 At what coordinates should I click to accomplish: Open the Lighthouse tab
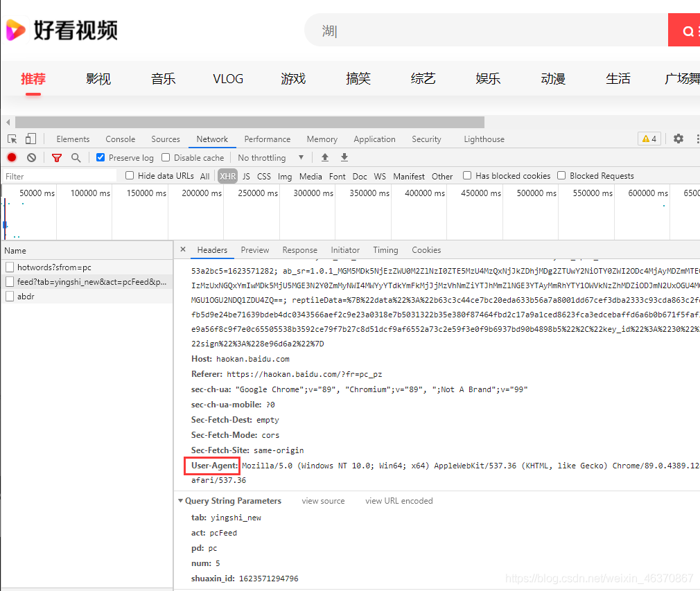pyautogui.click(x=484, y=139)
